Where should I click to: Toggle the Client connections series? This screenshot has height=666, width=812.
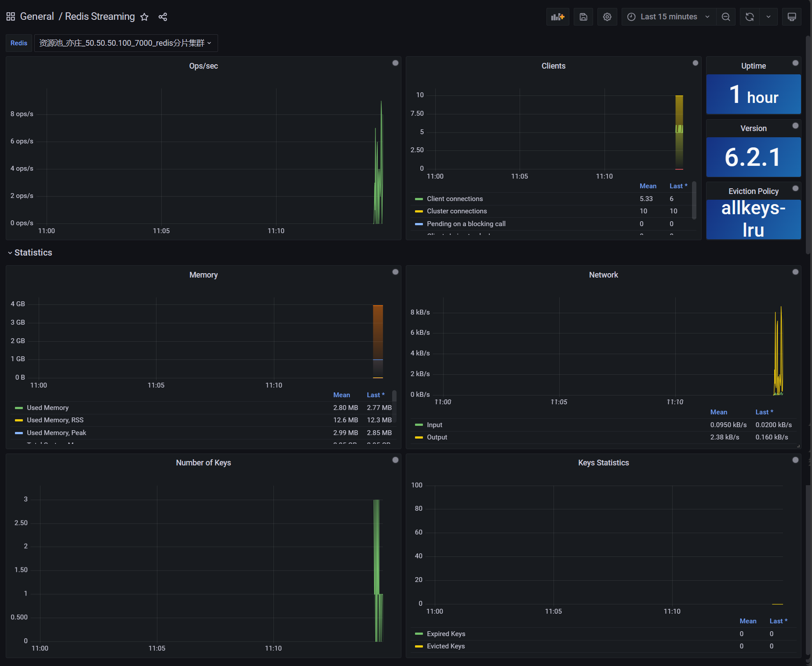[x=455, y=199]
